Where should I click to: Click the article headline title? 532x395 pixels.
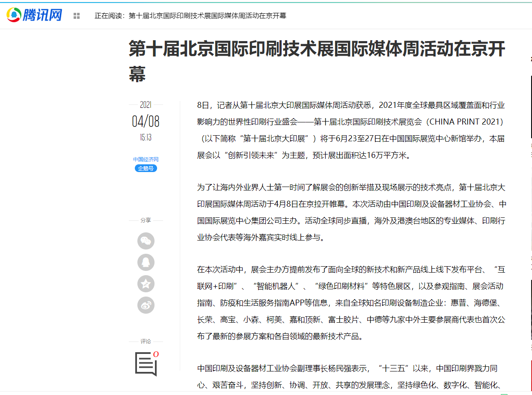point(317,61)
